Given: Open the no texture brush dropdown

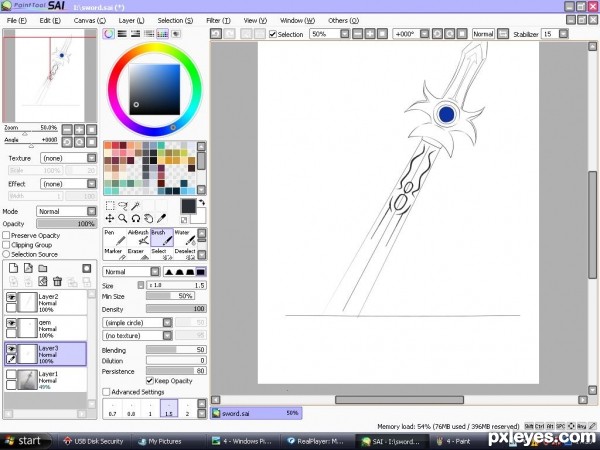Looking at the screenshot, I should click(167, 336).
